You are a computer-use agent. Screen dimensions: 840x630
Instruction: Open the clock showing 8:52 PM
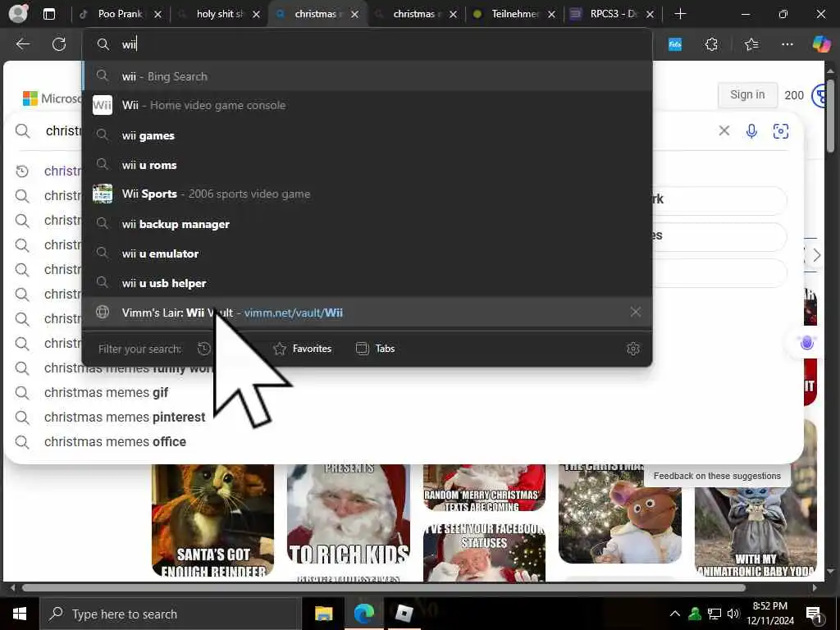click(x=770, y=614)
